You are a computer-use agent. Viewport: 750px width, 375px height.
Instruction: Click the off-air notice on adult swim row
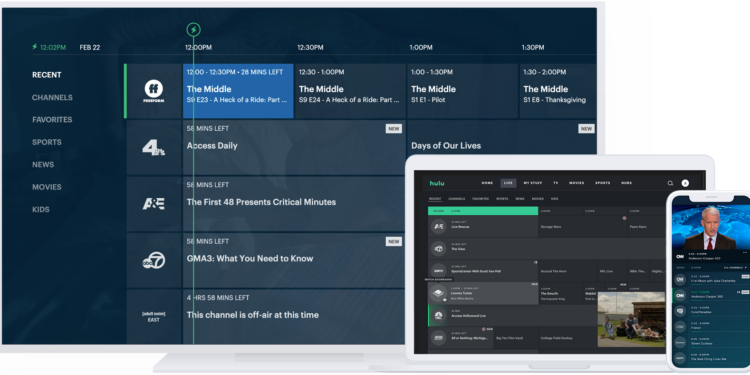[253, 315]
